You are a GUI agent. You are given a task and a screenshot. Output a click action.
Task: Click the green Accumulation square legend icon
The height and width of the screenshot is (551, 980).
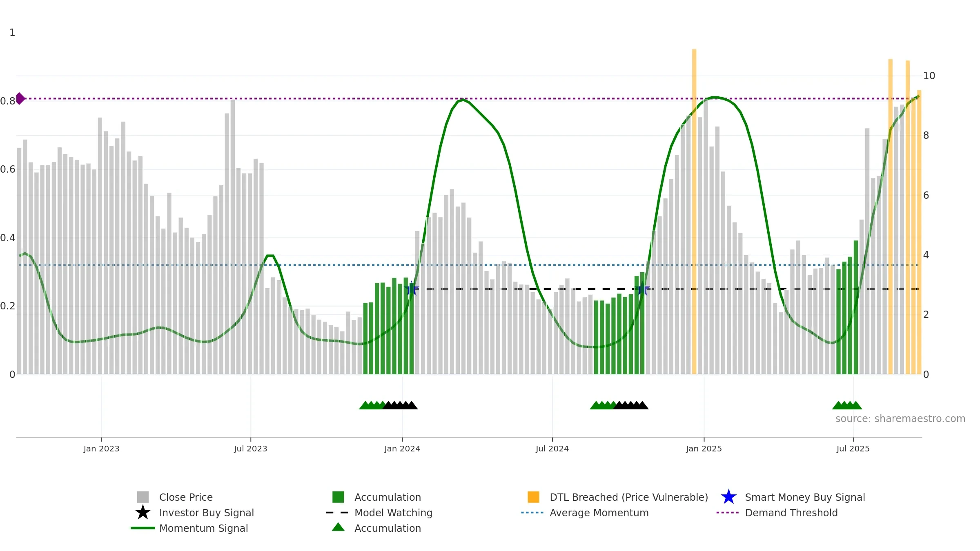pyautogui.click(x=338, y=497)
